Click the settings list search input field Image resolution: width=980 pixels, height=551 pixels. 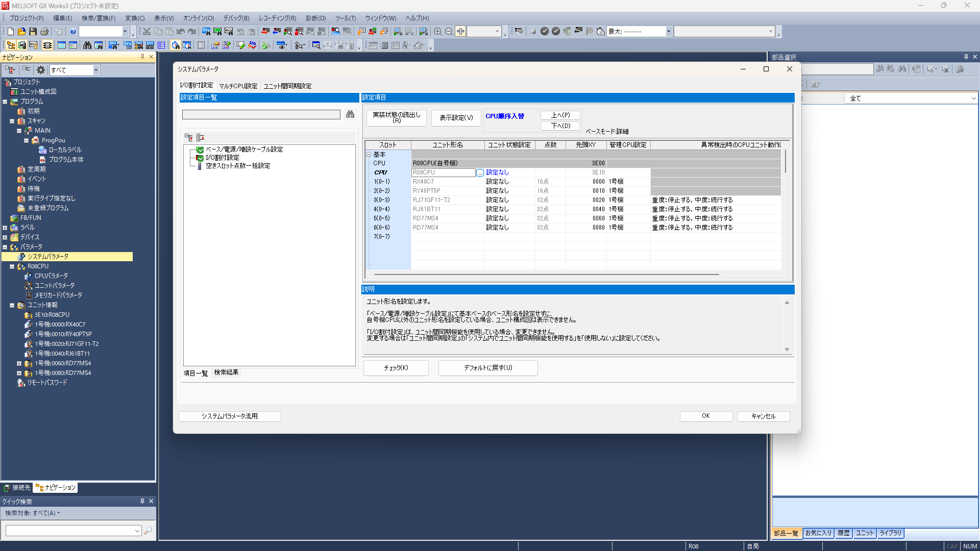261,115
